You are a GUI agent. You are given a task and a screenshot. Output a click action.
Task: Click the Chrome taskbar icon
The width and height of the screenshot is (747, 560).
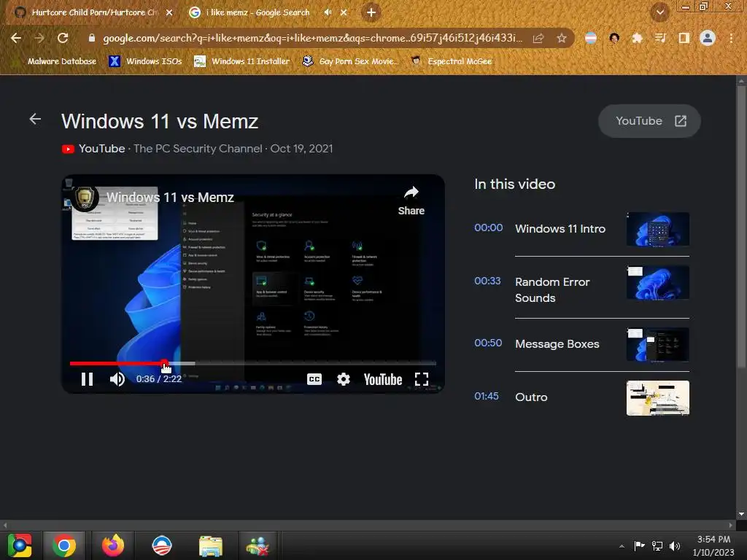point(64,545)
